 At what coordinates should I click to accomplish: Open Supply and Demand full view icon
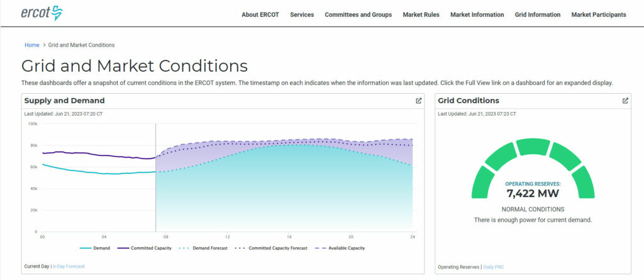click(418, 101)
